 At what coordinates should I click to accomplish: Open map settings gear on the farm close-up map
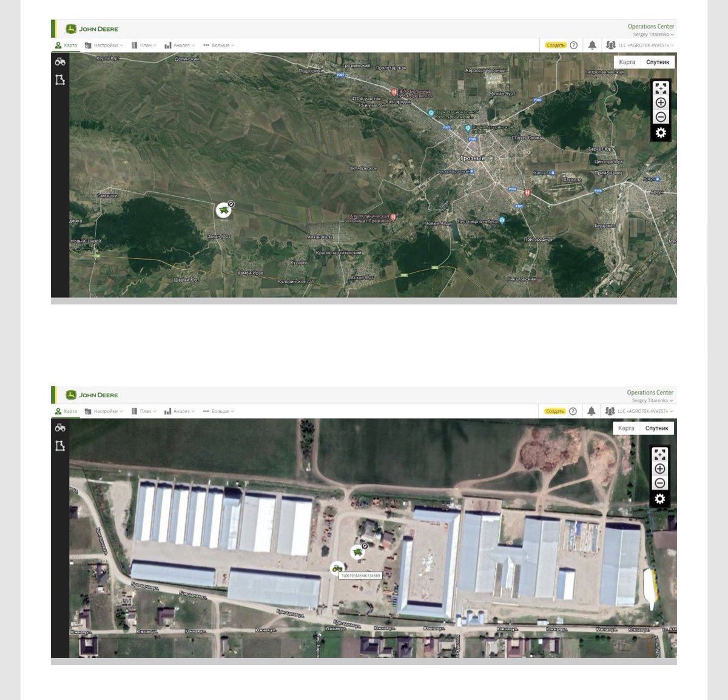pyautogui.click(x=660, y=499)
